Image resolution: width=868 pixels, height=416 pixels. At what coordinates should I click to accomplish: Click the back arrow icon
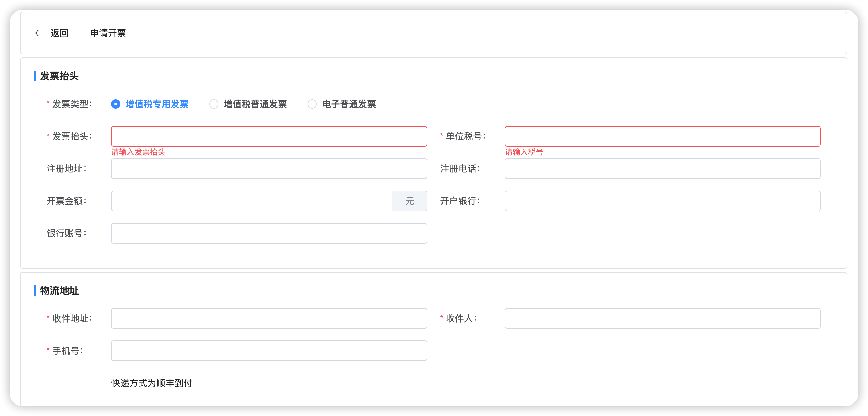pos(39,33)
